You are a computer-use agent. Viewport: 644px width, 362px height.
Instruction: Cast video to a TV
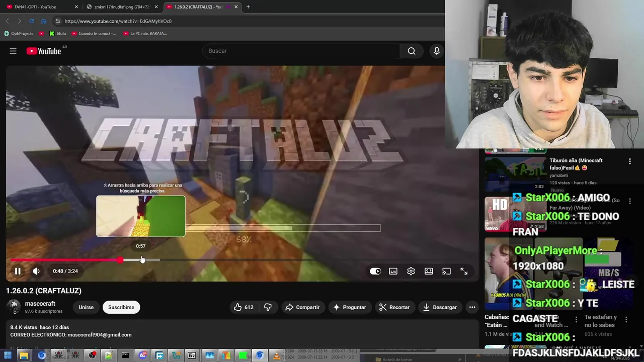pyautogui.click(x=446, y=271)
